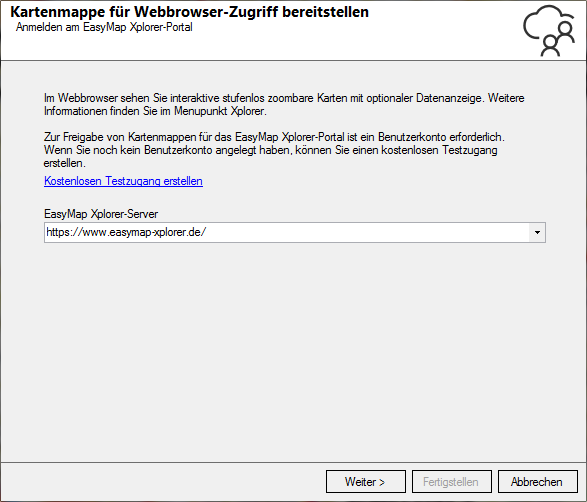This screenshot has width=587, height=502.
Task: Open the Kostenlosen Testzugang erstellen link
Action: pyautogui.click(x=123, y=181)
